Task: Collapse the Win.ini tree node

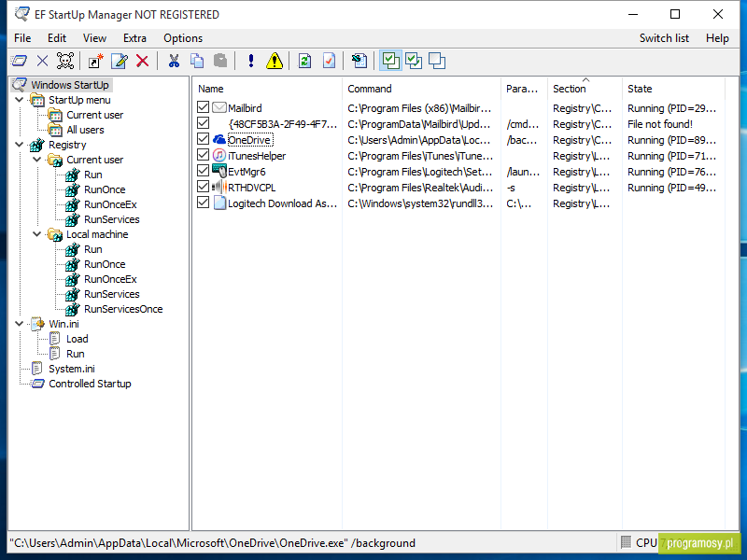Action: (x=19, y=323)
